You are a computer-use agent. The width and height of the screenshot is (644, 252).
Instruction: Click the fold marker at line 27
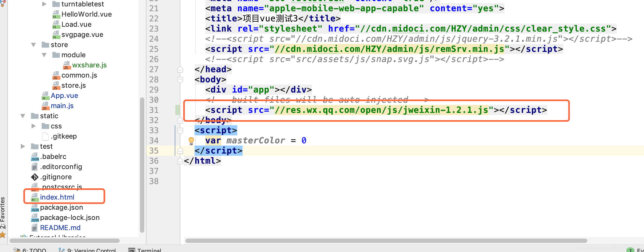point(180,70)
